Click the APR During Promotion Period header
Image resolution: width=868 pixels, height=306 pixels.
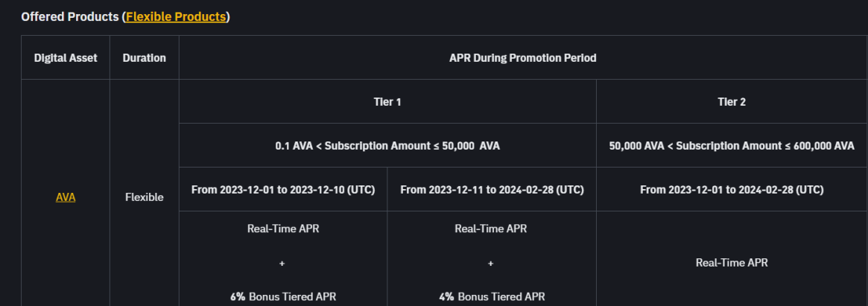point(523,58)
